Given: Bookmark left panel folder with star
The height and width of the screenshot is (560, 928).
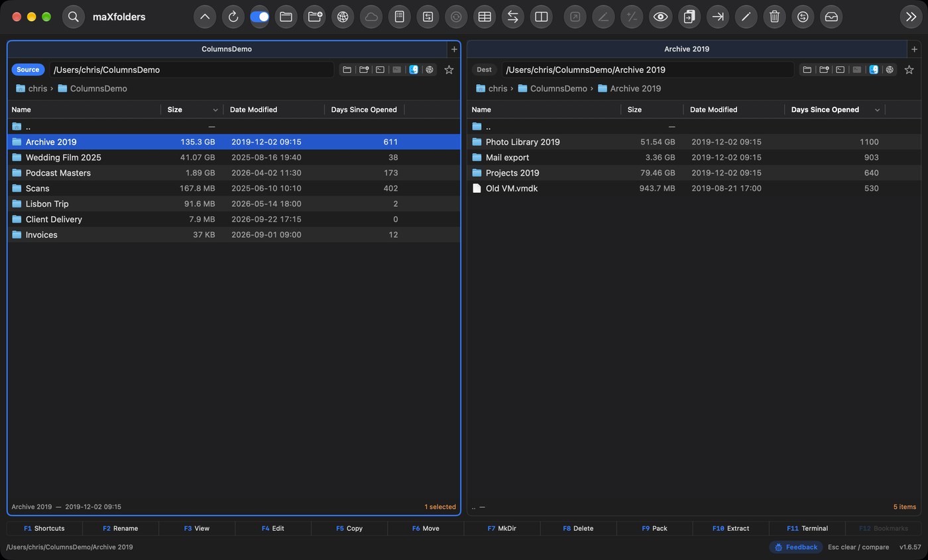Looking at the screenshot, I should pyautogui.click(x=449, y=70).
